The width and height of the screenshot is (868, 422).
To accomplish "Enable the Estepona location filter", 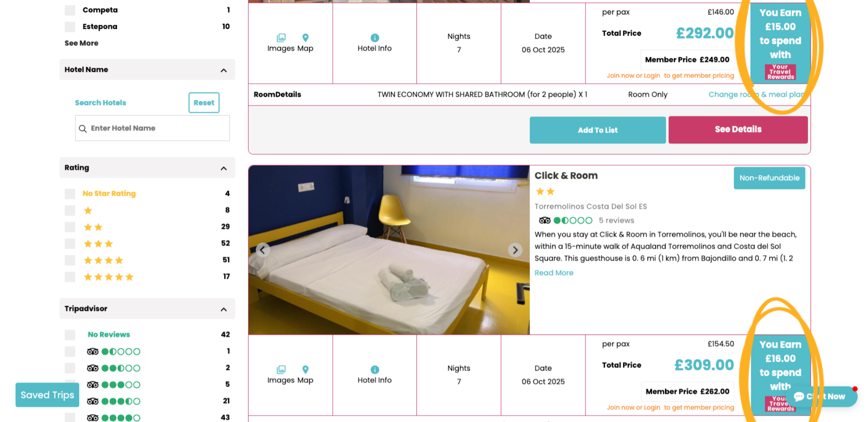I will (x=70, y=27).
